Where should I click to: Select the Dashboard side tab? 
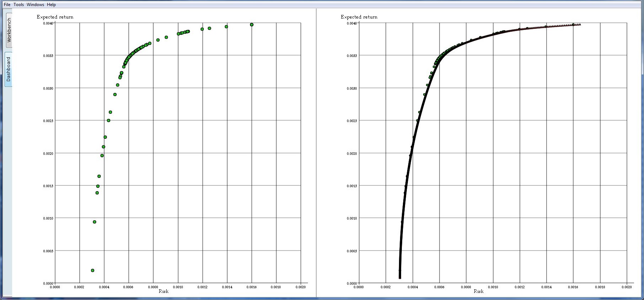pyautogui.click(x=9, y=69)
